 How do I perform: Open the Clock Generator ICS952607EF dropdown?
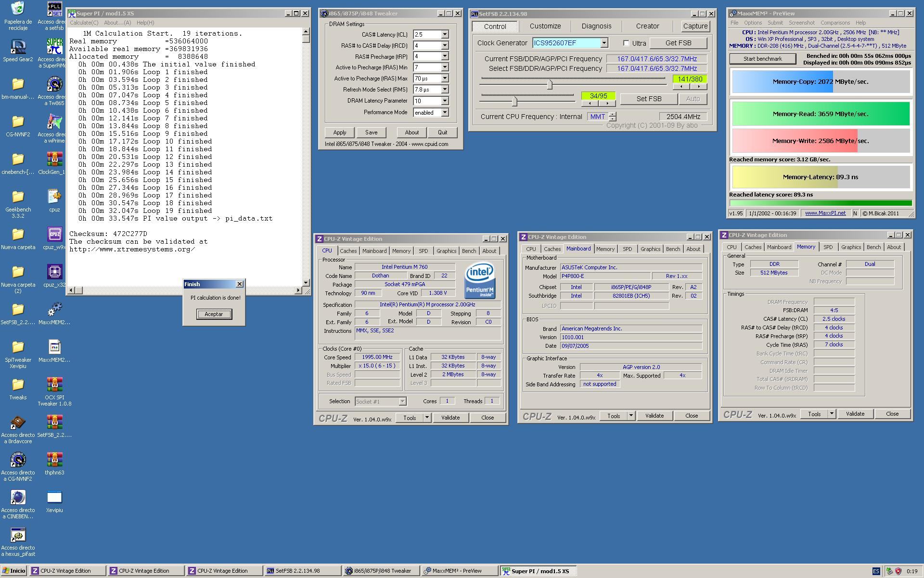point(603,43)
